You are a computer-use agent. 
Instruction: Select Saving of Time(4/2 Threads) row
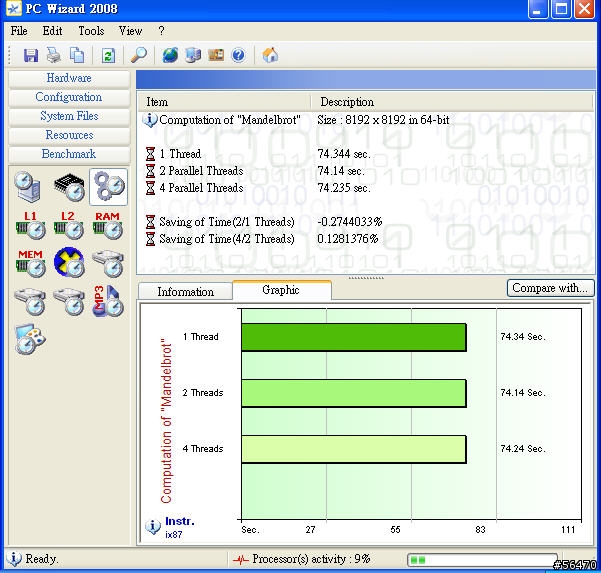click(x=365, y=239)
